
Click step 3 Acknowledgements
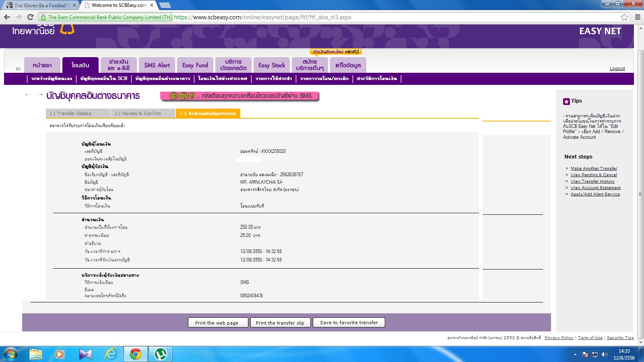[208, 113]
